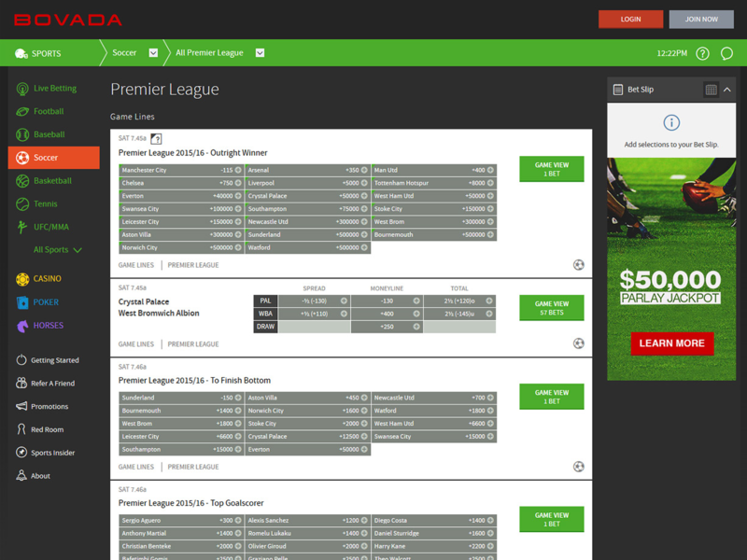The width and height of the screenshot is (747, 560).
Task: Add Man Utd +400 outright winner selection
Action: pos(434,170)
